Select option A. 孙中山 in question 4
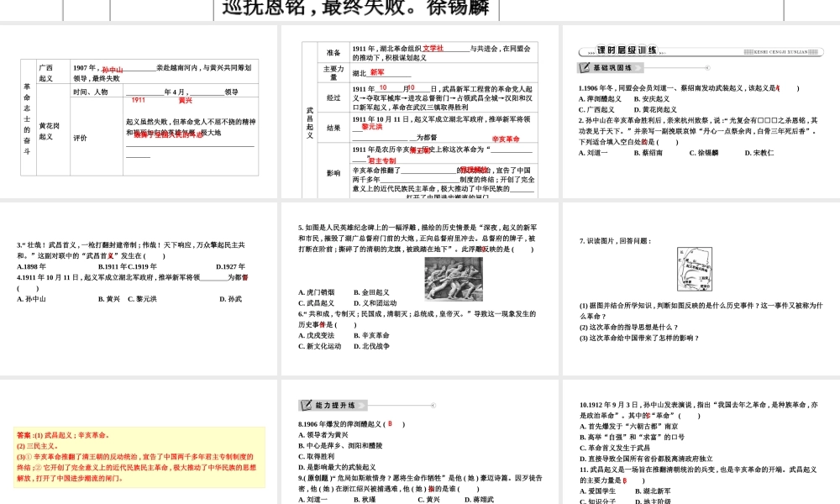The image size is (840, 504). (x=31, y=299)
